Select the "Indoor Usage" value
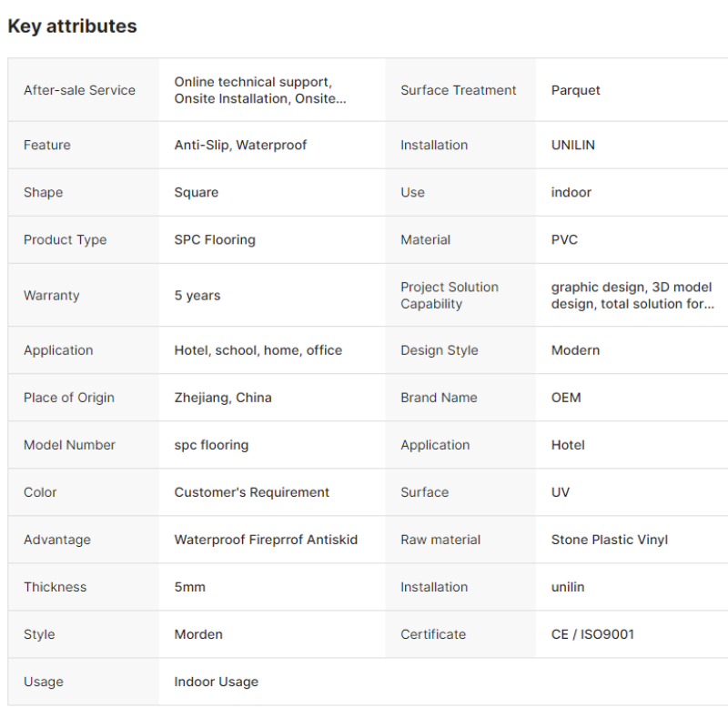 pos(217,682)
